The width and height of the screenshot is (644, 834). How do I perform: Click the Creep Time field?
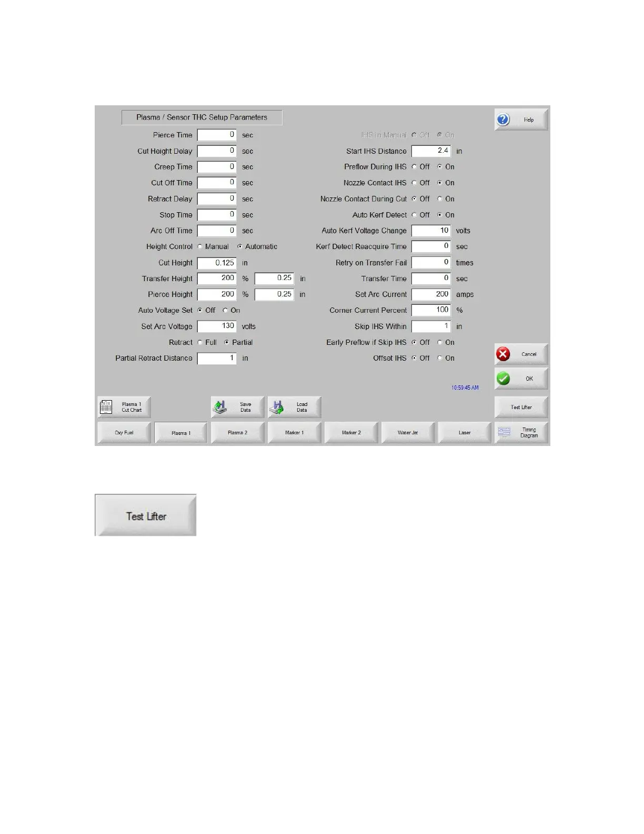(217, 167)
